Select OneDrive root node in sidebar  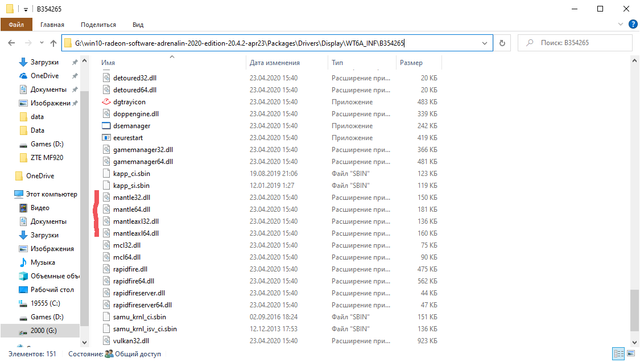tap(40, 176)
